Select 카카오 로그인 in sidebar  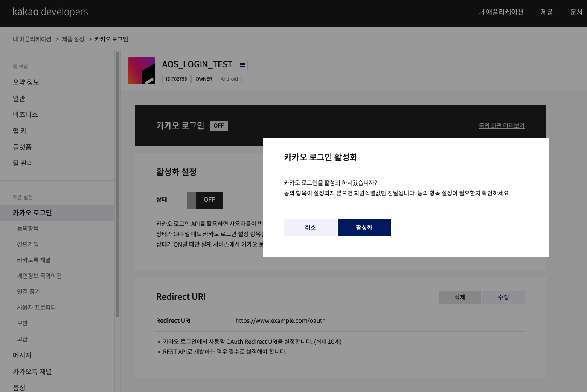tap(57, 213)
